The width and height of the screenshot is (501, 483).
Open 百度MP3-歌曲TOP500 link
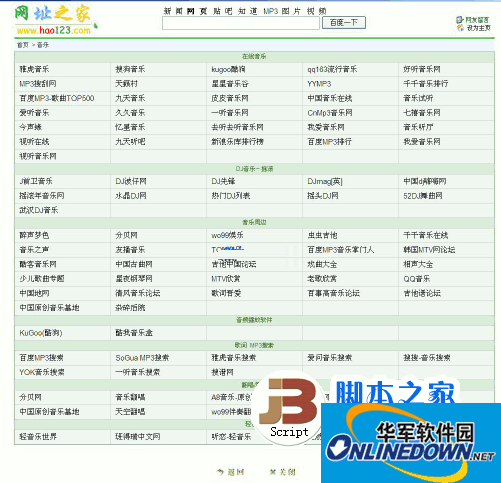pyautogui.click(x=57, y=98)
